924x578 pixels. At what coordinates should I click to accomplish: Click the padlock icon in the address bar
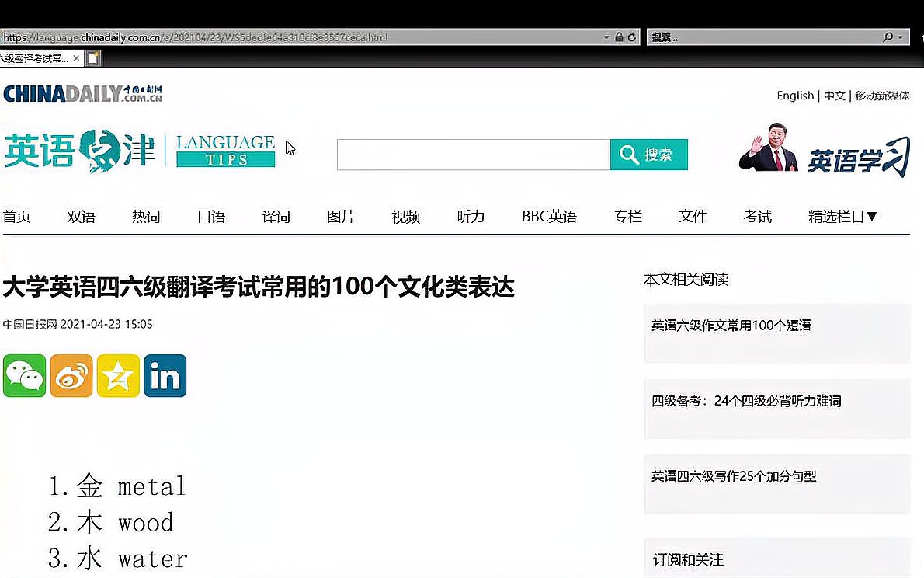click(x=617, y=37)
